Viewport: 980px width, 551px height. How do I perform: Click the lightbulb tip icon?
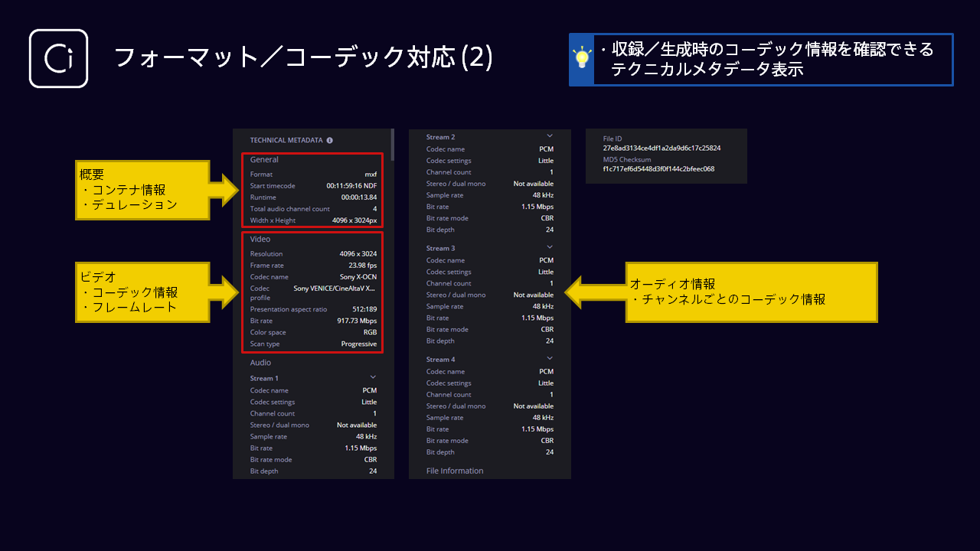pyautogui.click(x=583, y=59)
